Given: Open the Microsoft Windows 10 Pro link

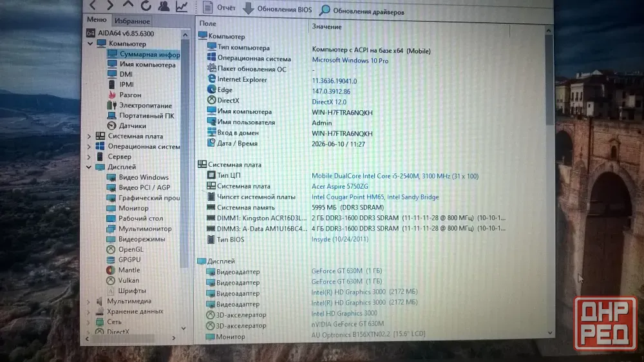Looking at the screenshot, I should [350, 61].
